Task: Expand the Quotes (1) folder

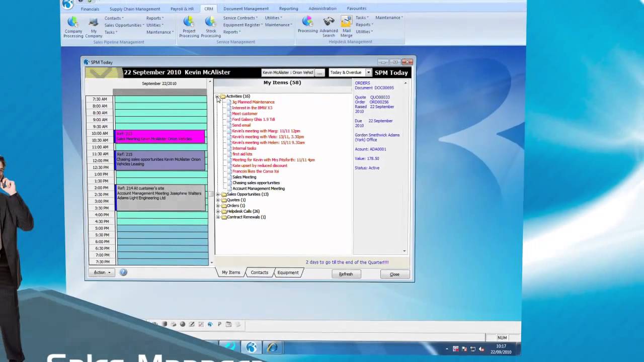Action: (218, 200)
